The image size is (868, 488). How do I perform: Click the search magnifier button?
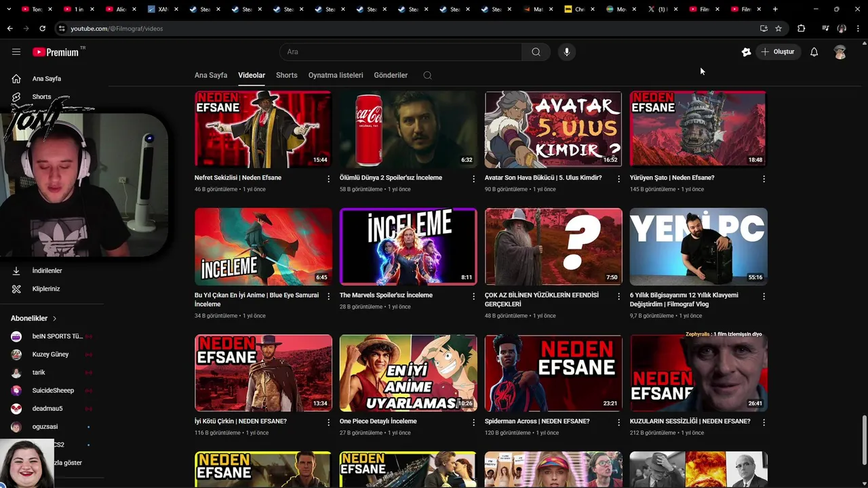click(536, 52)
